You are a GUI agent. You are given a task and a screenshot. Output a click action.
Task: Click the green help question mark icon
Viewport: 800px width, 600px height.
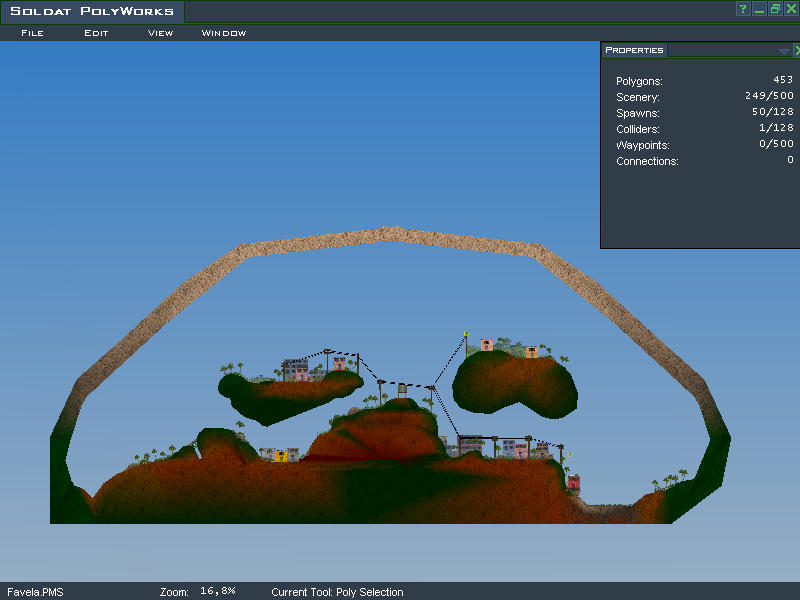click(743, 9)
